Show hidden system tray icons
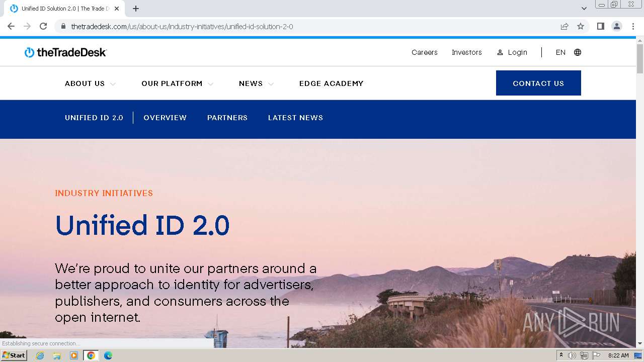 click(x=561, y=355)
